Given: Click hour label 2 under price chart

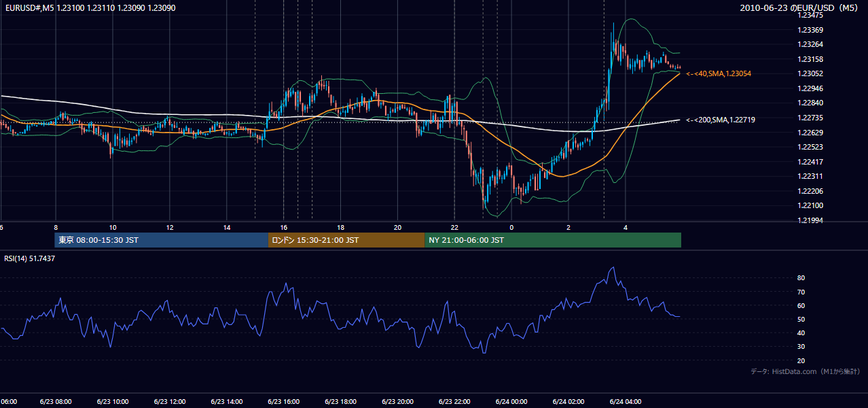Looking at the screenshot, I should (x=568, y=228).
